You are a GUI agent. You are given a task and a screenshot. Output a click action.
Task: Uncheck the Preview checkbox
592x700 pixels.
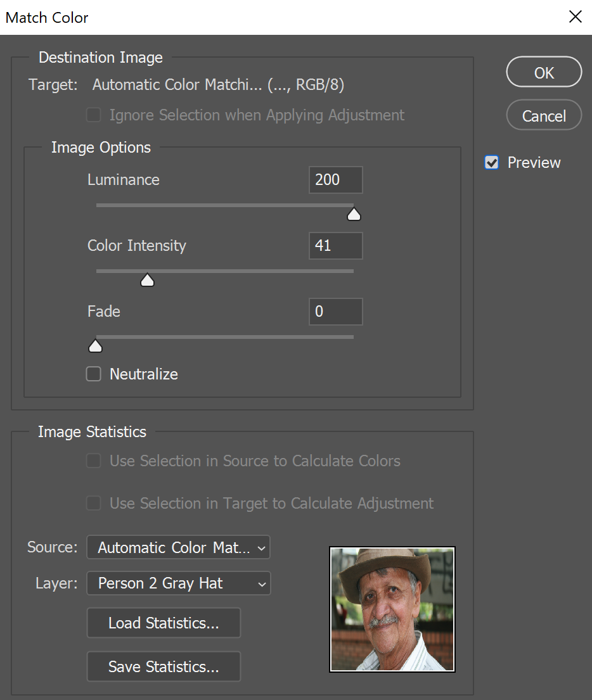tap(491, 163)
